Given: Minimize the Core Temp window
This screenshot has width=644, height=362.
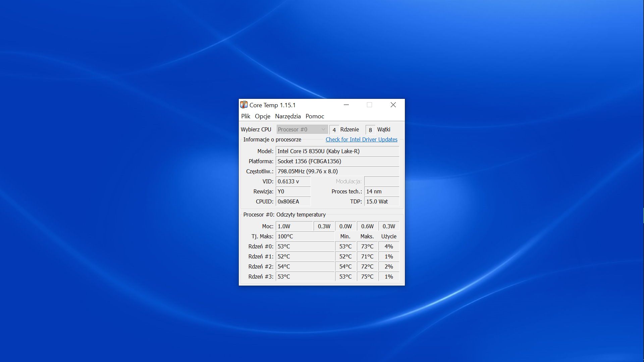Looking at the screenshot, I should tap(346, 105).
